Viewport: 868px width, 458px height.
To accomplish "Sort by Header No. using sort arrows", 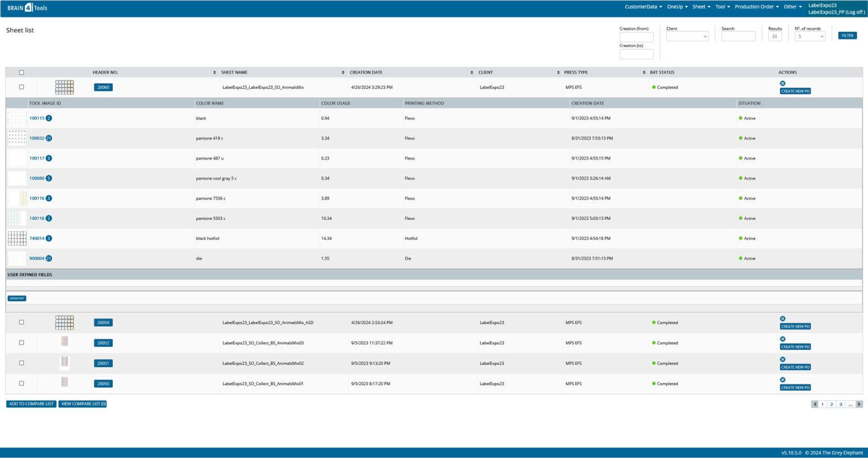I will click(x=214, y=72).
